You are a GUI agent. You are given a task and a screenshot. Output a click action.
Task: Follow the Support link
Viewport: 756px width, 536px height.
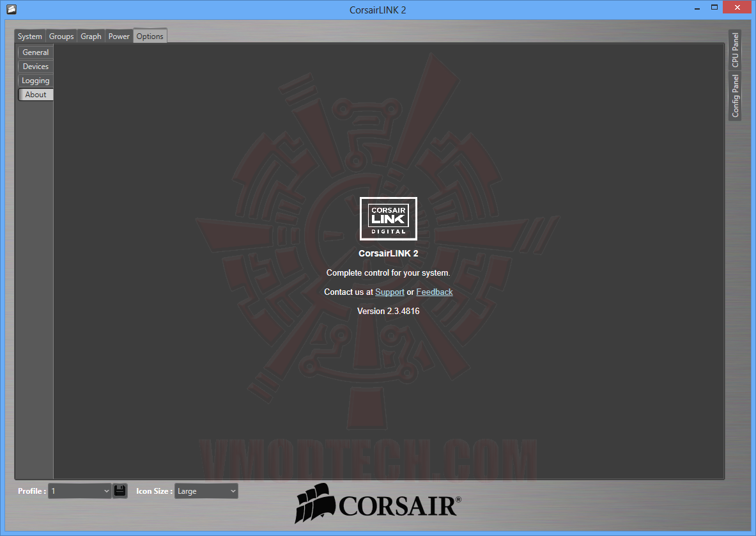point(390,292)
